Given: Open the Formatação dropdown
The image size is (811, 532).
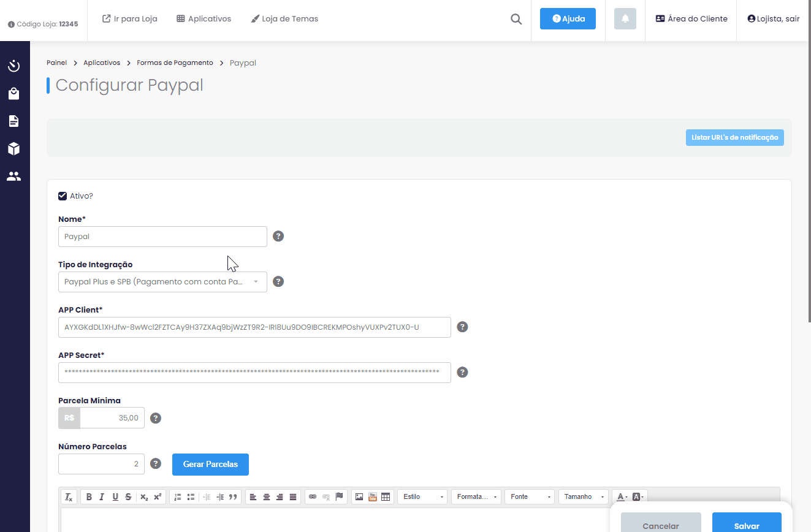Looking at the screenshot, I should (476, 496).
